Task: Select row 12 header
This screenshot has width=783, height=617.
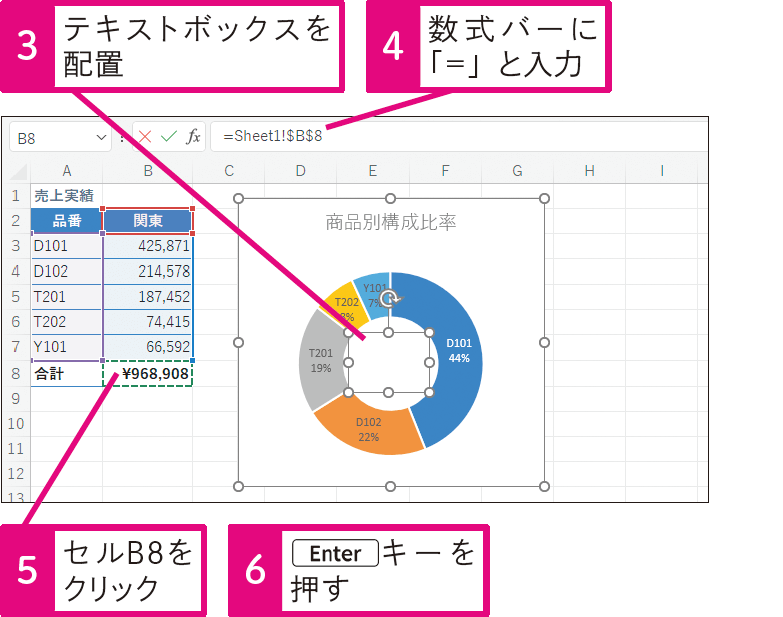Action: (16, 474)
